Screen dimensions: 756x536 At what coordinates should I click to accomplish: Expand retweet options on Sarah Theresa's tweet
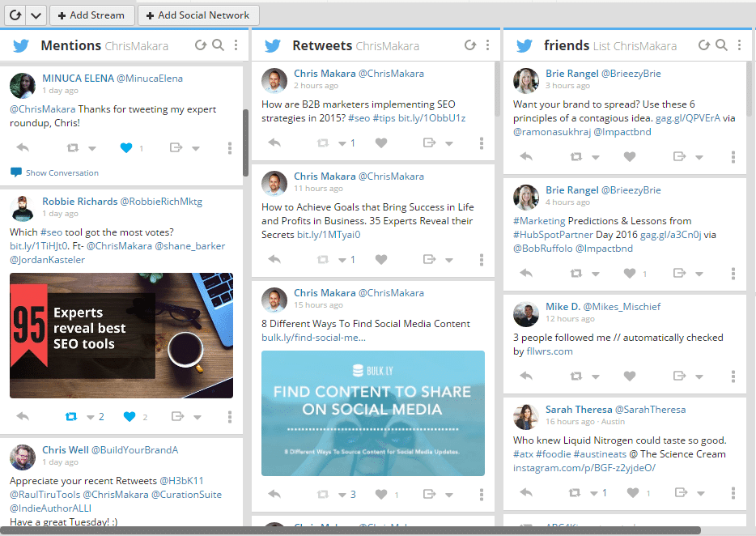tap(594, 493)
